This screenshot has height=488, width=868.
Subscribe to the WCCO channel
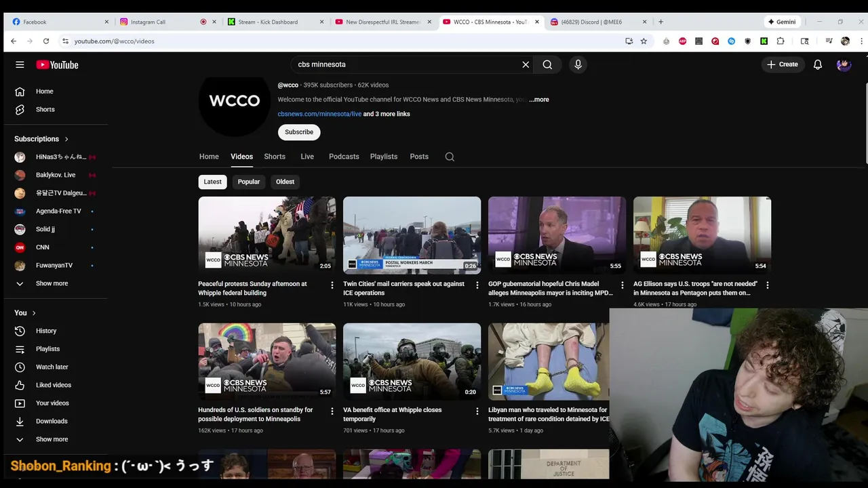pos(299,132)
